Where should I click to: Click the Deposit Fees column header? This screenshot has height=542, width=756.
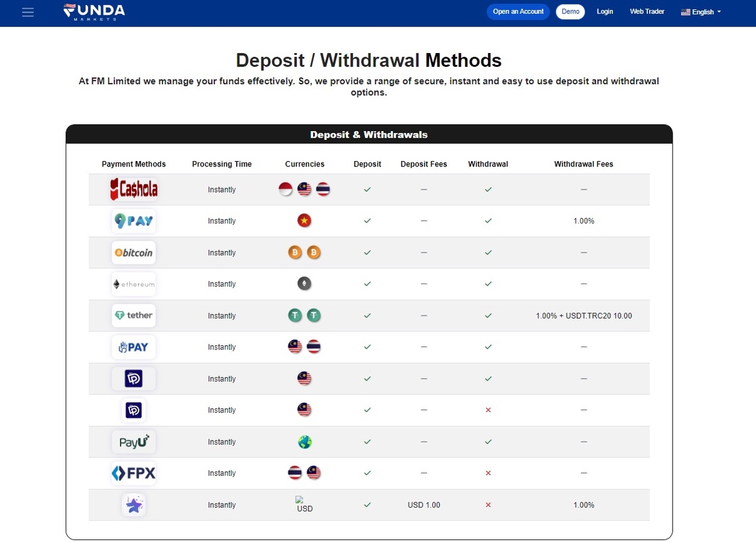pyautogui.click(x=424, y=164)
